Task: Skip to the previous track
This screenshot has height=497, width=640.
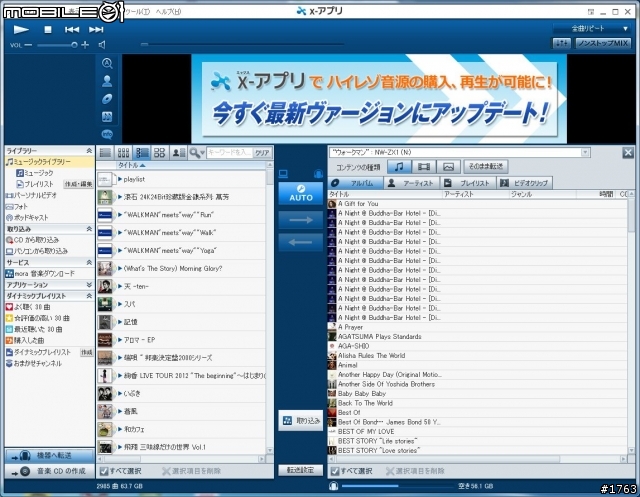Action: (72, 29)
